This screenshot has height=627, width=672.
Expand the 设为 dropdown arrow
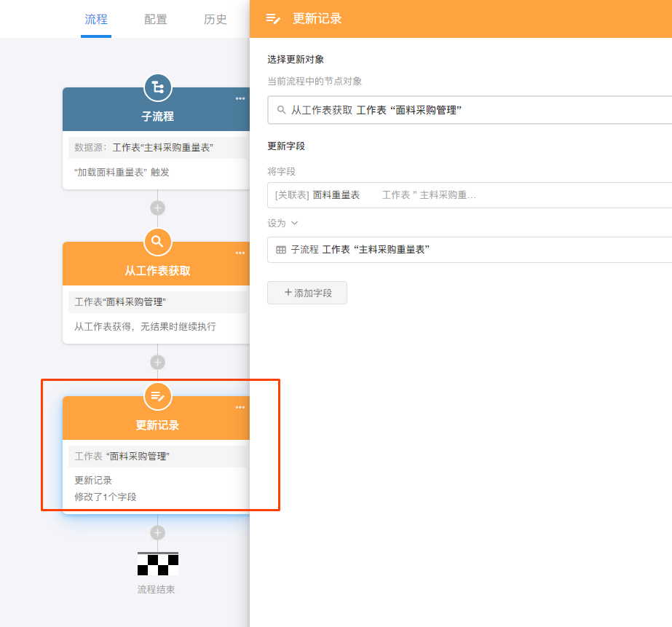pyautogui.click(x=294, y=223)
